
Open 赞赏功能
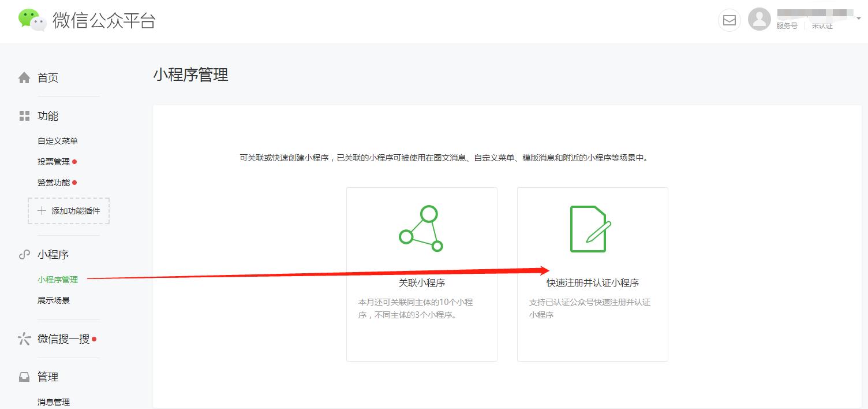pos(54,183)
